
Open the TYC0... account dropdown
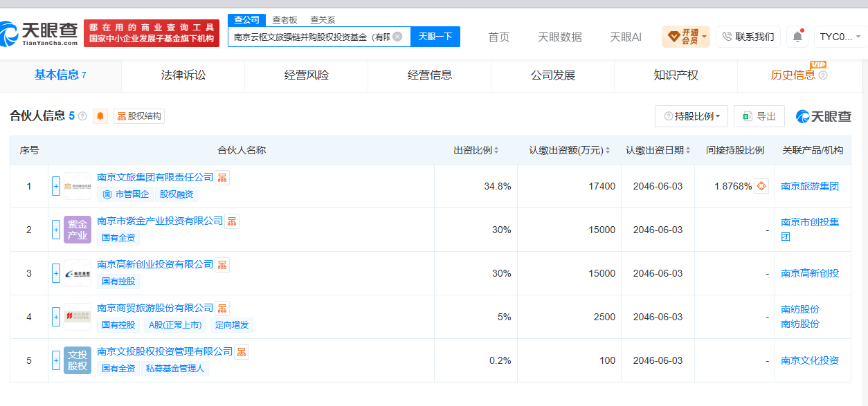coord(840,37)
